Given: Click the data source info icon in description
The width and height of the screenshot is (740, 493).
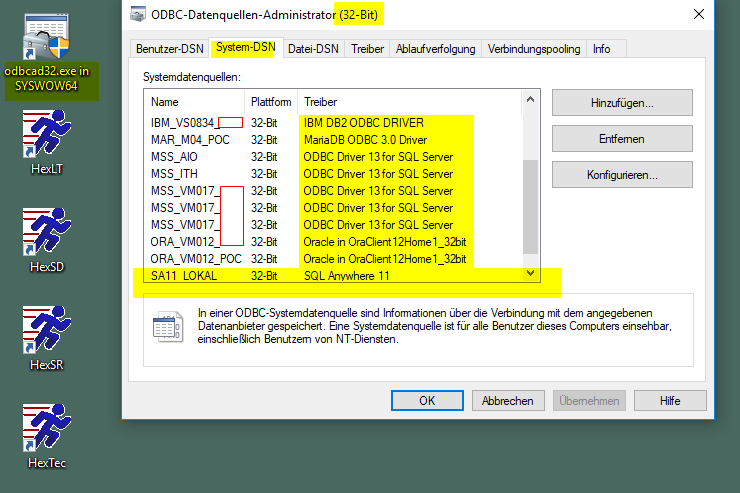Looking at the screenshot, I should 168,326.
